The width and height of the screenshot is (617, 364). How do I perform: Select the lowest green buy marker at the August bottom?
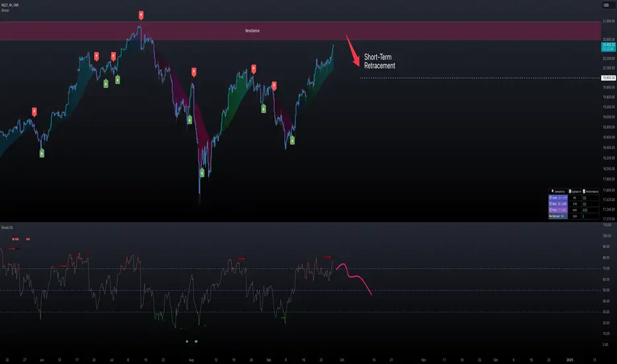(203, 172)
